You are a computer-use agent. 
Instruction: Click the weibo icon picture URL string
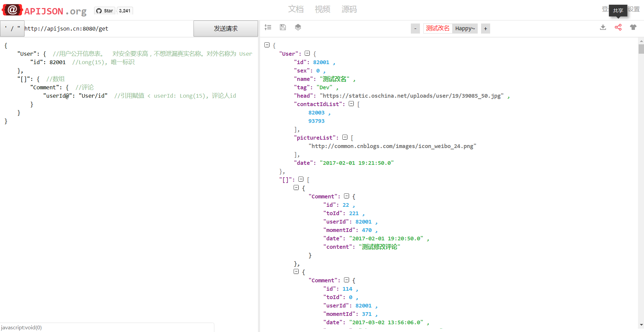392,146
